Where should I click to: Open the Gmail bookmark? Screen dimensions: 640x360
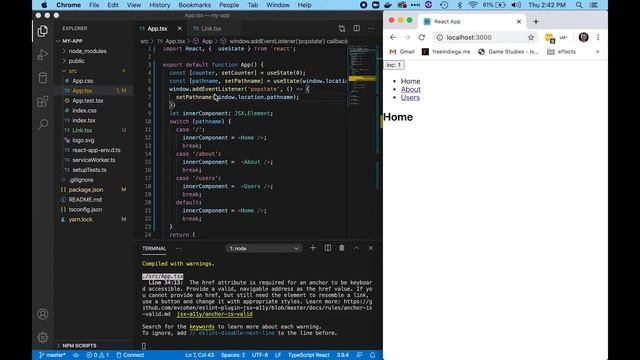tap(402, 52)
